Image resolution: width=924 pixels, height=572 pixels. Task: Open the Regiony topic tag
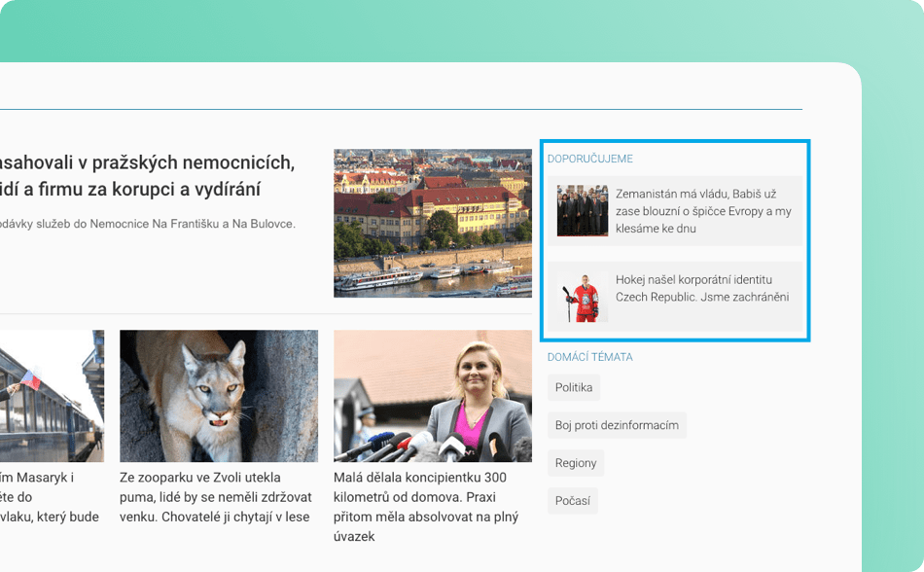click(576, 463)
